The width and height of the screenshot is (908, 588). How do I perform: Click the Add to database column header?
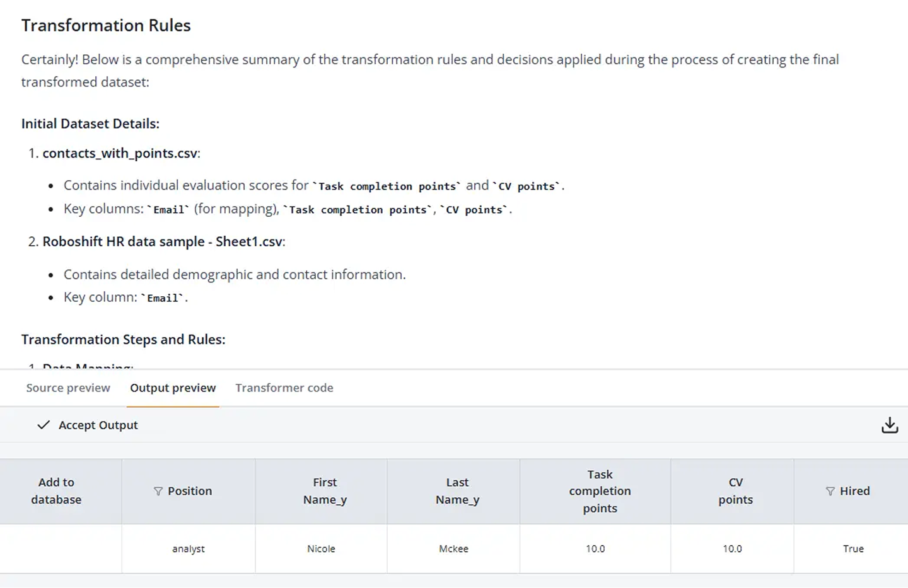(x=57, y=491)
